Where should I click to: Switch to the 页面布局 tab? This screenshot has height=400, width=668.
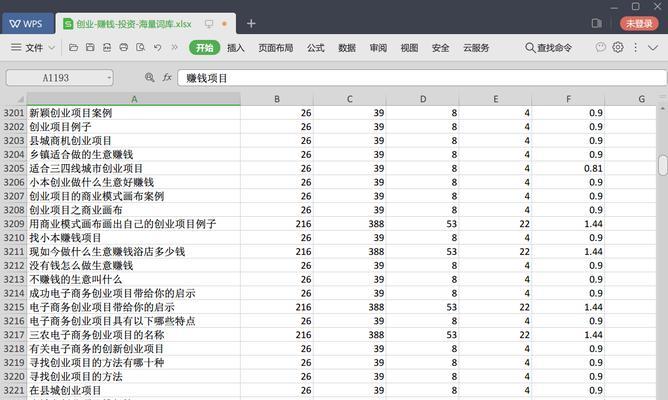click(276, 48)
